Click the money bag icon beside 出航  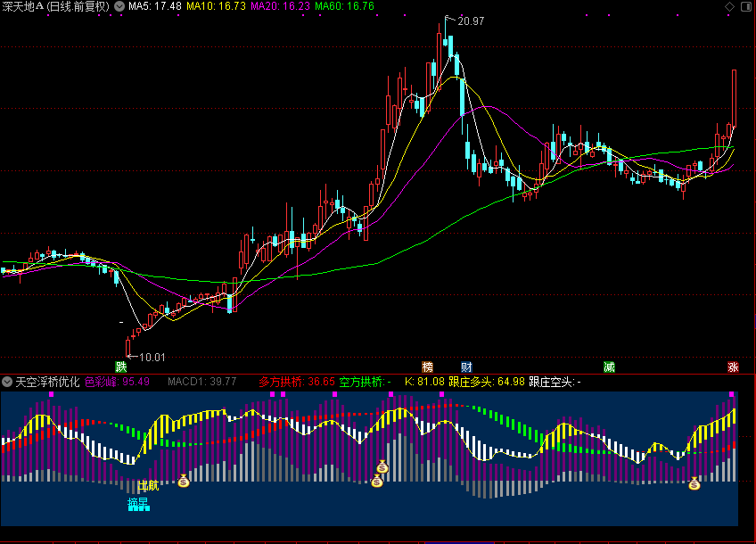[184, 481]
